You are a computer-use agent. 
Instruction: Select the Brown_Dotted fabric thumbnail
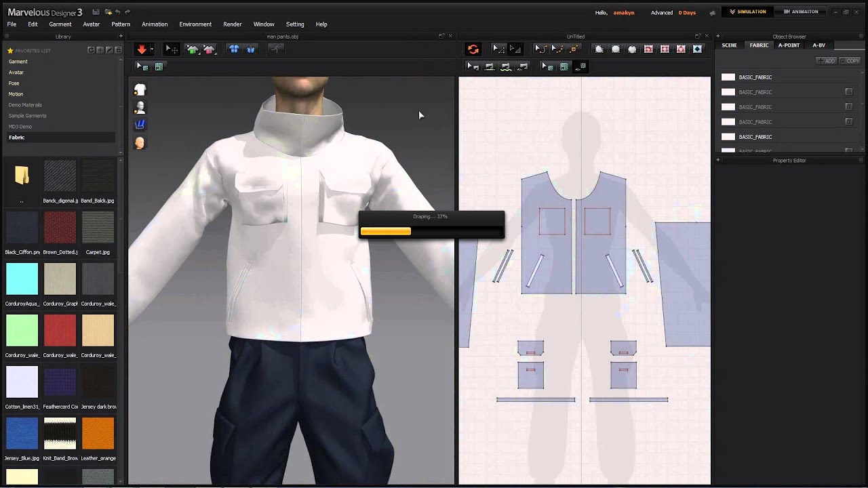(60, 228)
